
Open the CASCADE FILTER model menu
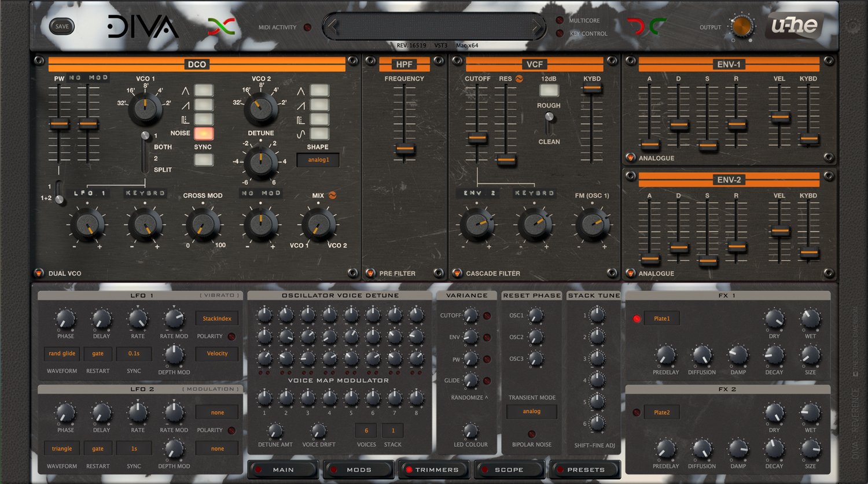coord(457,273)
